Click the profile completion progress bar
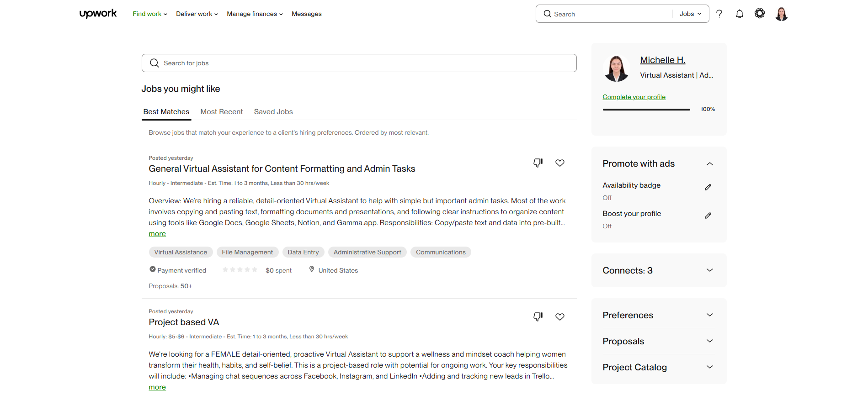The image size is (868, 395). pyautogui.click(x=646, y=110)
